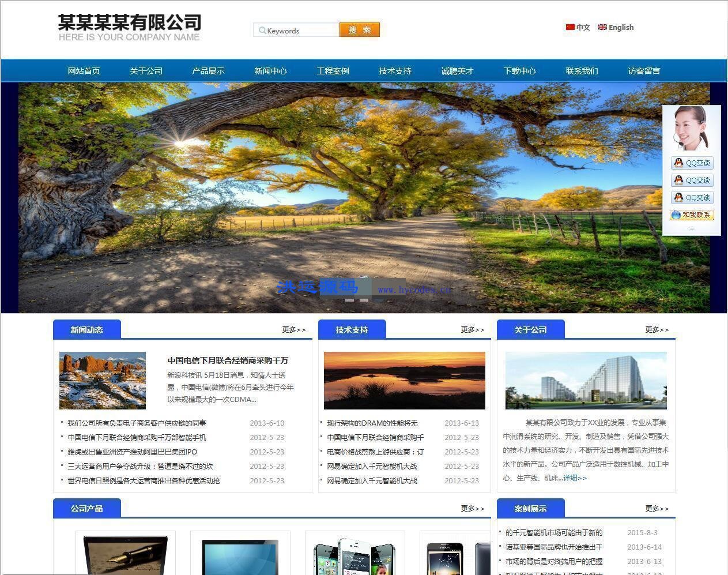728x575 pixels.
Task: Open article 现行架构的DRAM的性能将无
Action: pos(372,423)
